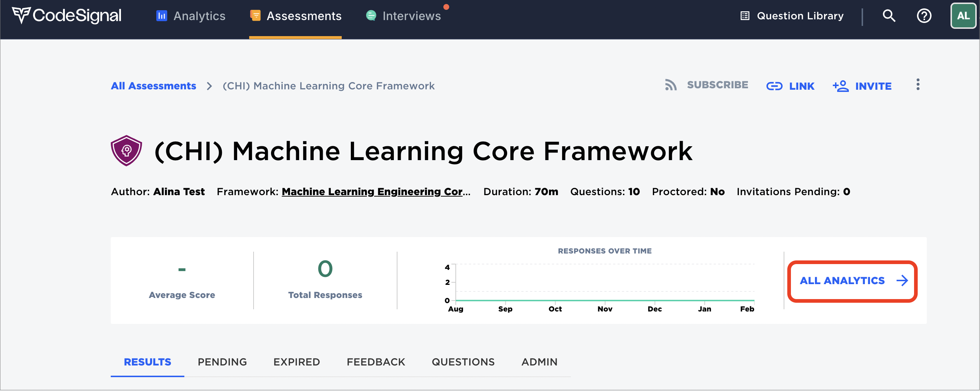The height and width of the screenshot is (391, 980).
Task: Click the Total Responses label
Action: (x=325, y=295)
